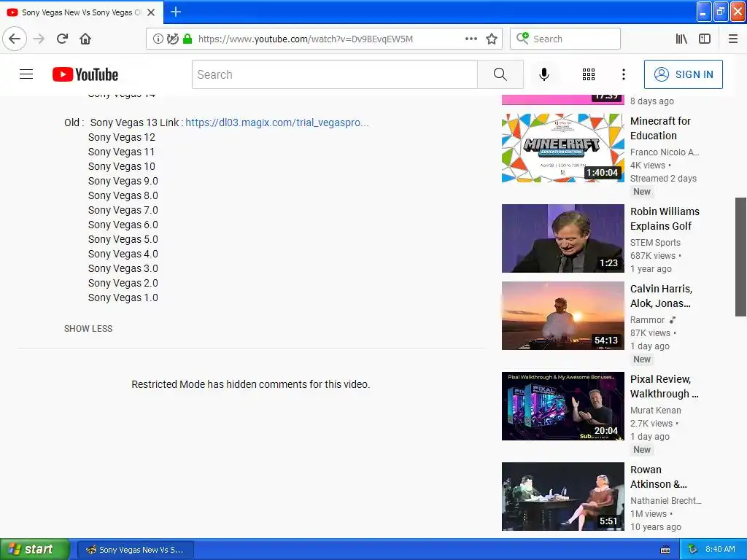747x560 pixels.
Task: Open a new browser tab
Action: coord(175,12)
